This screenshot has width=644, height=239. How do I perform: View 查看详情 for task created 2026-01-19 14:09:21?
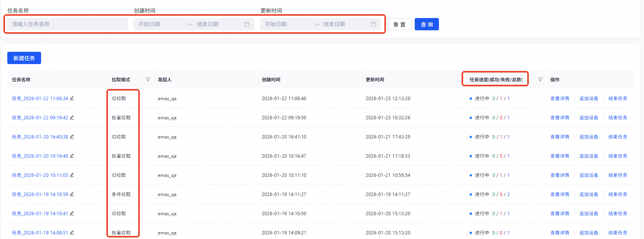[x=560, y=233]
